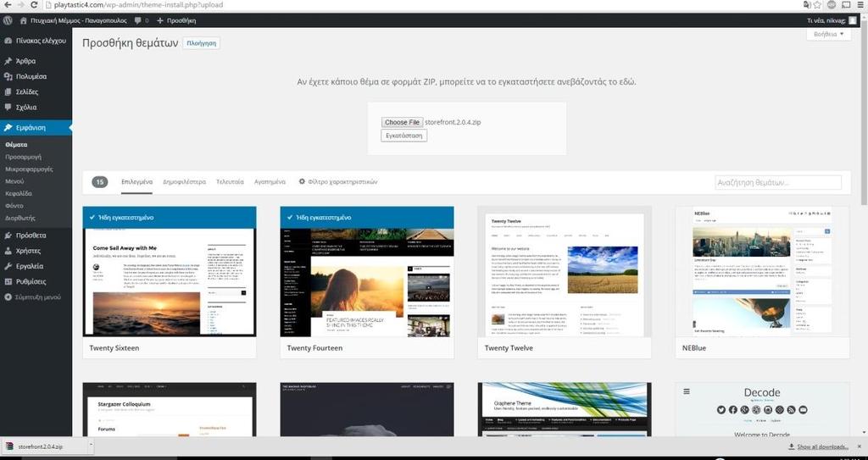
Task: Open Διορθωτής submenu item
Action: click(20, 218)
